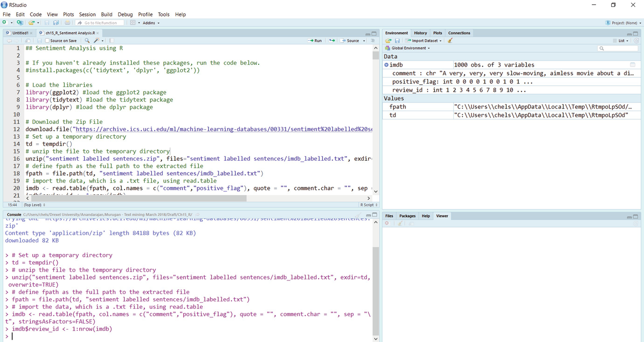The height and width of the screenshot is (342, 644).
Task: Open the Project (None) dropdown
Action: coord(623,23)
